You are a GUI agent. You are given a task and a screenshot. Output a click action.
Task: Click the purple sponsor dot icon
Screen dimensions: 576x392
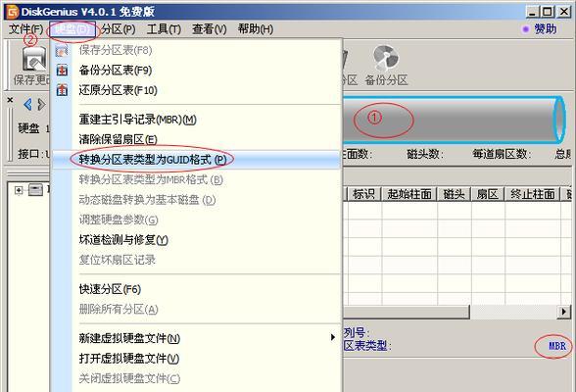[x=526, y=29]
